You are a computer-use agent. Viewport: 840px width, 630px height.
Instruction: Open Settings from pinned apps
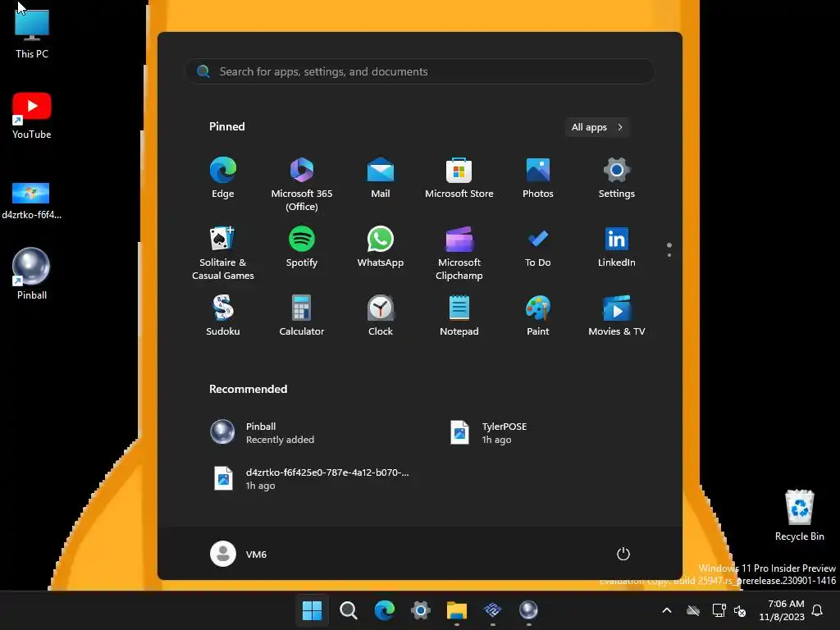[x=617, y=178]
